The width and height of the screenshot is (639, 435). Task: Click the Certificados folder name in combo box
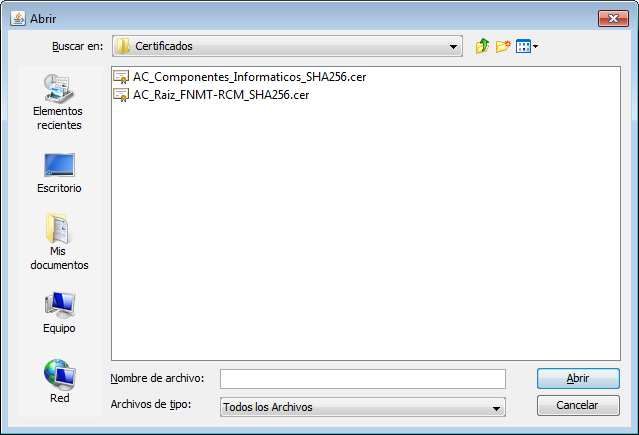click(x=163, y=46)
